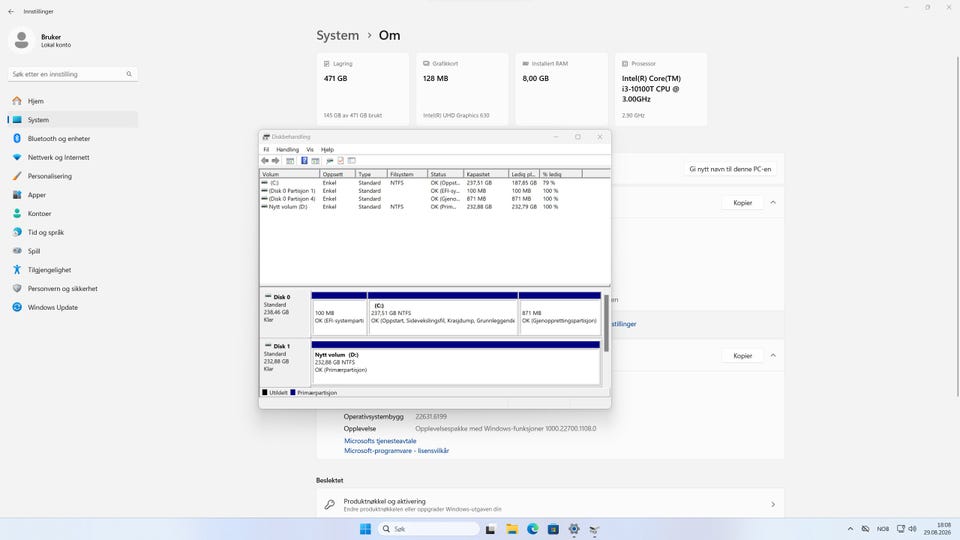
Task: Click the pane icon right of Help icon
Action: click(x=315, y=160)
